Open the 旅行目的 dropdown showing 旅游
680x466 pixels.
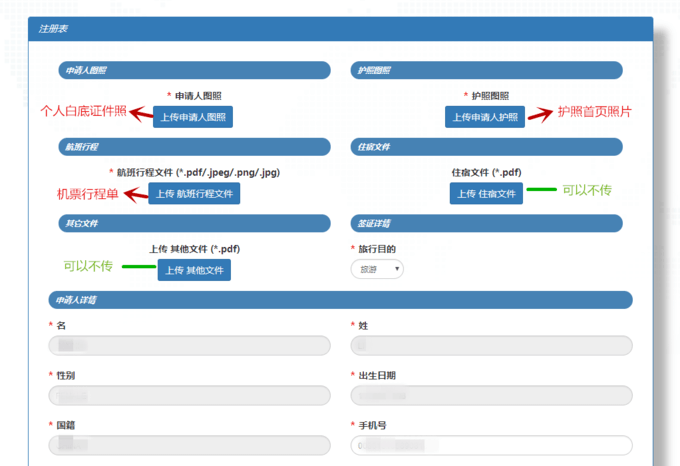coord(377,269)
